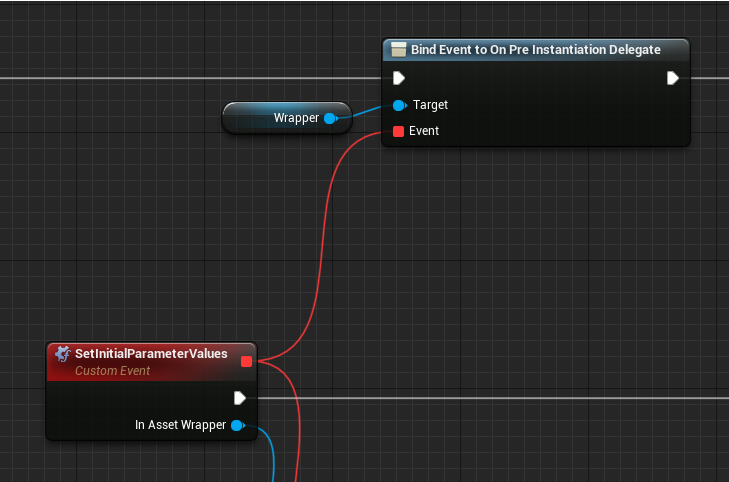Viewport: 729px width, 482px height.
Task: Click the Target pin label text
Action: (x=430, y=105)
